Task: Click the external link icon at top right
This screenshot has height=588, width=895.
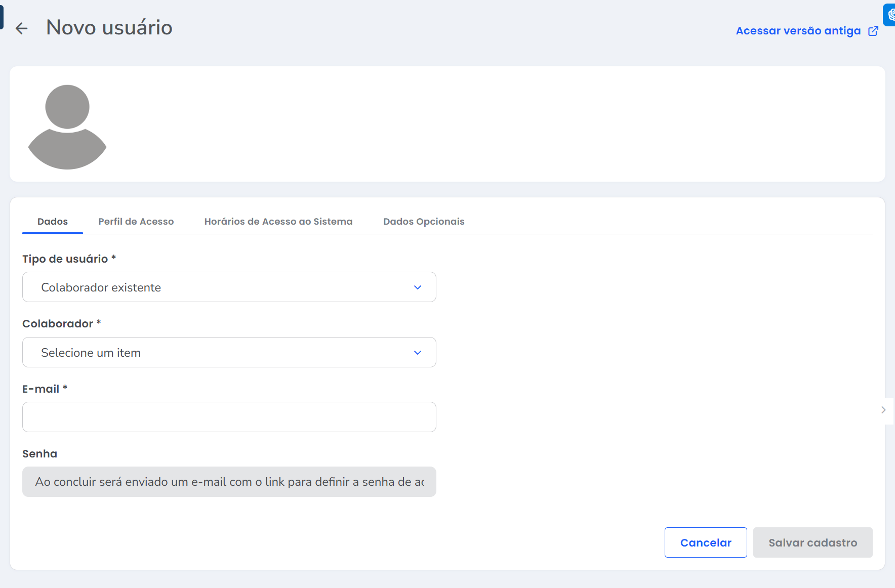Action: pos(873,31)
